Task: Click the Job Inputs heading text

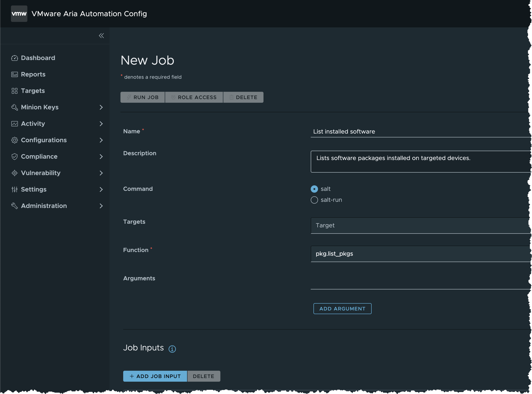Action: pyautogui.click(x=143, y=348)
